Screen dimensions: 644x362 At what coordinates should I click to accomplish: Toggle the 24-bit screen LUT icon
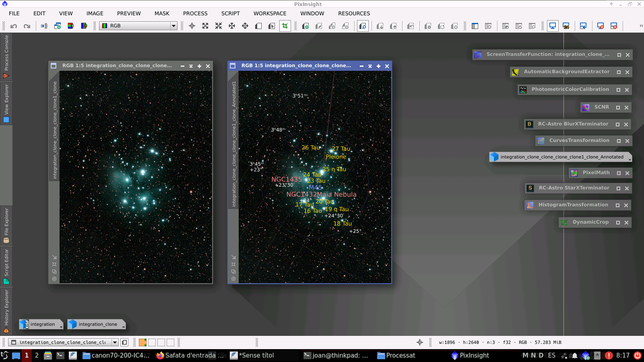pyautogui.click(x=567, y=26)
